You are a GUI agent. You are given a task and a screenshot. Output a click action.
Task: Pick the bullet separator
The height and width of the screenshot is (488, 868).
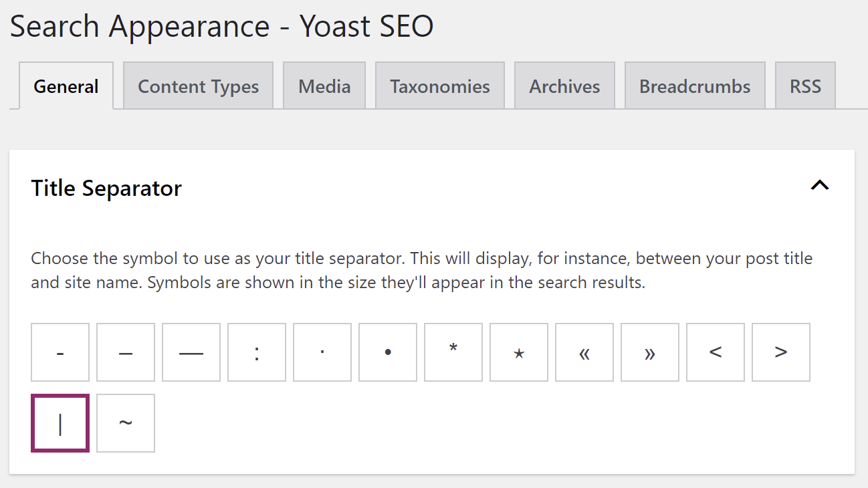[x=388, y=352]
